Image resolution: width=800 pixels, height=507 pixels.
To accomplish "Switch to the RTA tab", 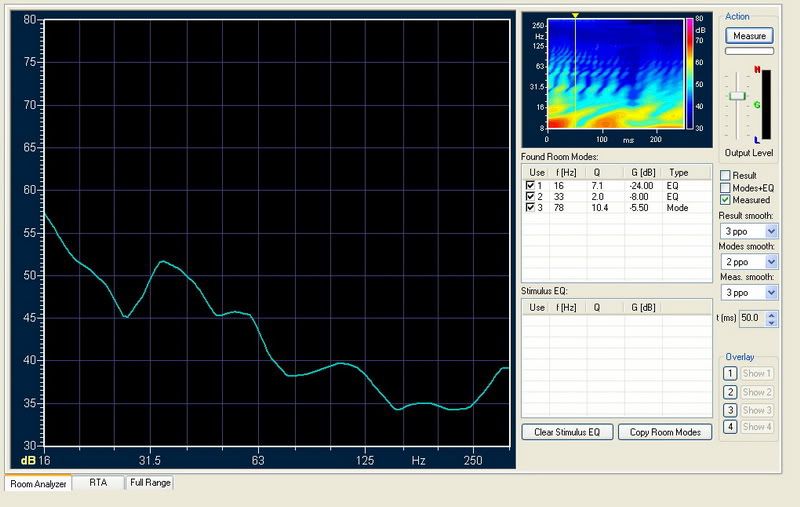I will click(x=98, y=483).
